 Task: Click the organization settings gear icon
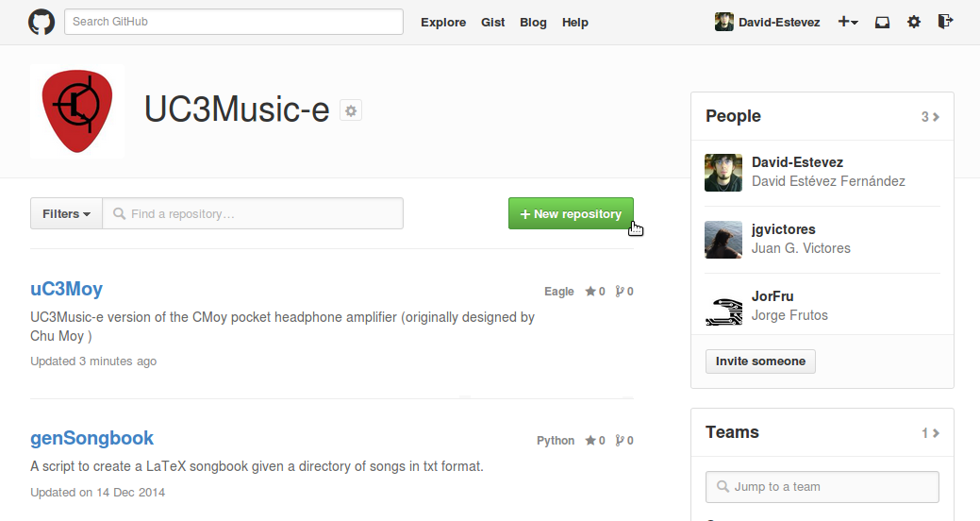[351, 111]
